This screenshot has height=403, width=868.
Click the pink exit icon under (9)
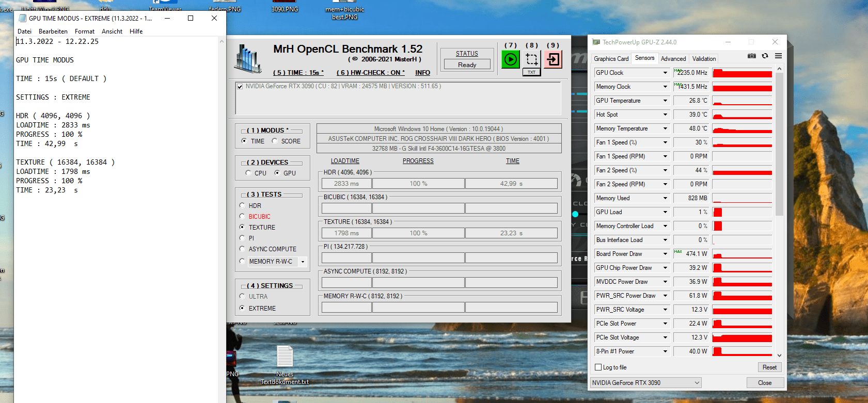tap(553, 59)
